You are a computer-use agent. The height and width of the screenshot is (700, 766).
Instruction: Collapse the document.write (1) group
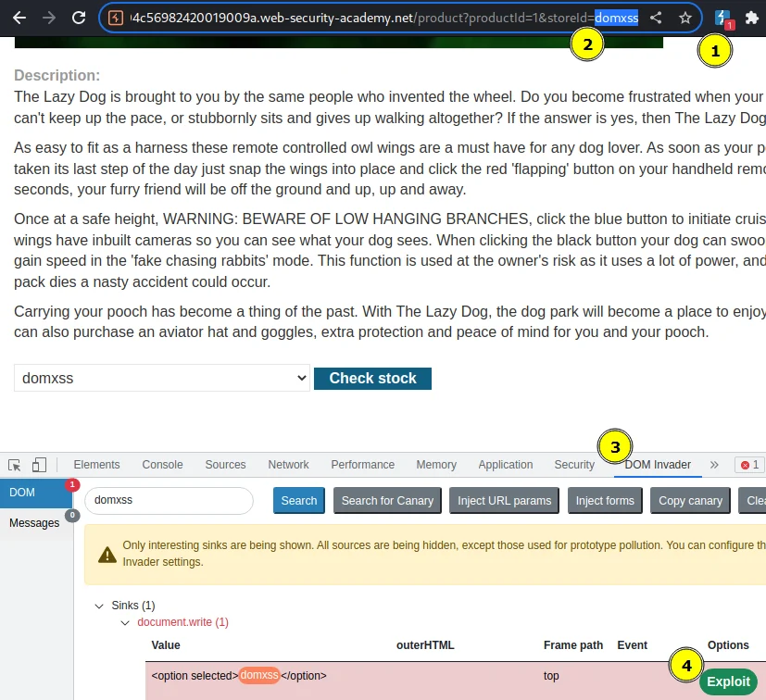pos(125,623)
